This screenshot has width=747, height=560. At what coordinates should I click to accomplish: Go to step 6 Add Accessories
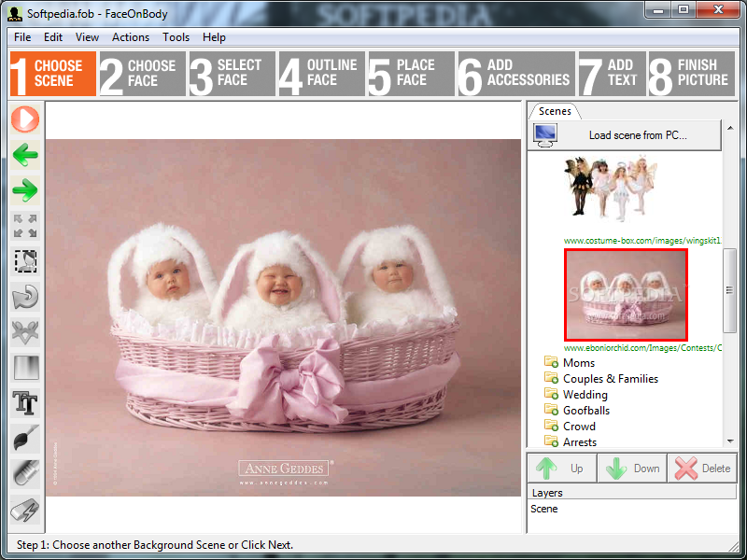pos(516,74)
